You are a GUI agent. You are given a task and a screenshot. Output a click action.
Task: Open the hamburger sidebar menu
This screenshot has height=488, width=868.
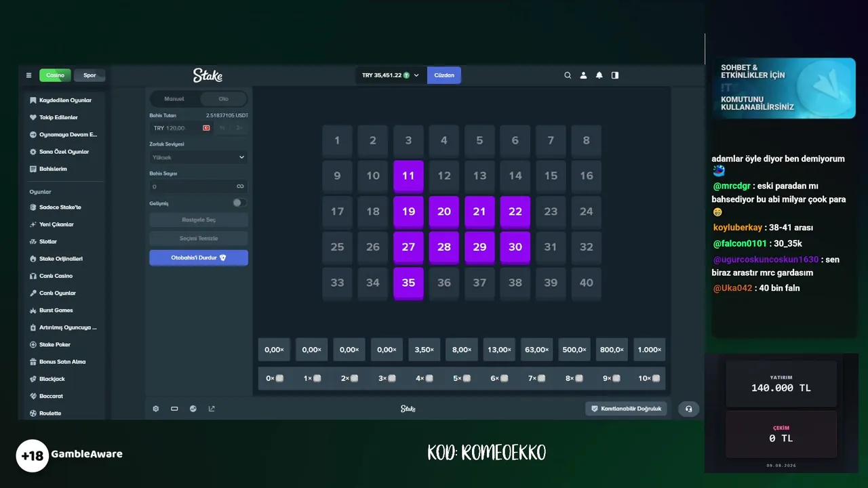pyautogui.click(x=28, y=75)
